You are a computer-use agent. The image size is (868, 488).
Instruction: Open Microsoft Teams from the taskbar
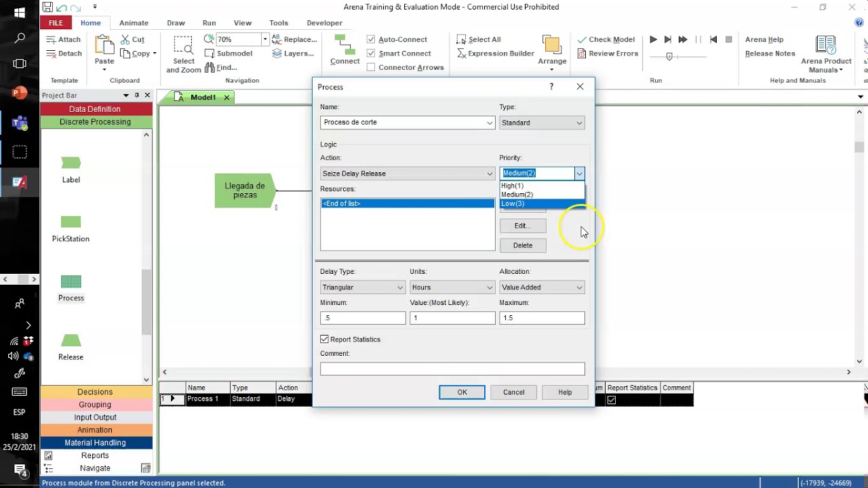(x=20, y=123)
